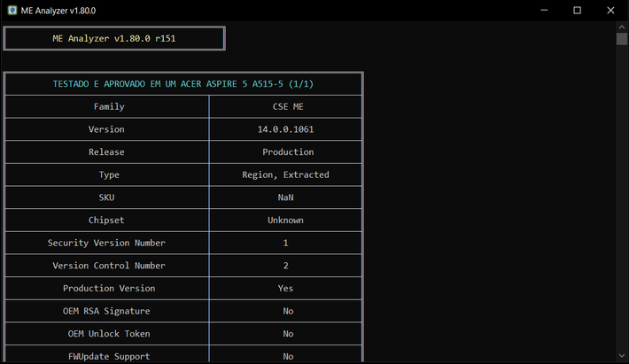The height and width of the screenshot is (364, 629).
Task: Click the vertical scrollbar thumb
Action: pyautogui.click(x=622, y=39)
